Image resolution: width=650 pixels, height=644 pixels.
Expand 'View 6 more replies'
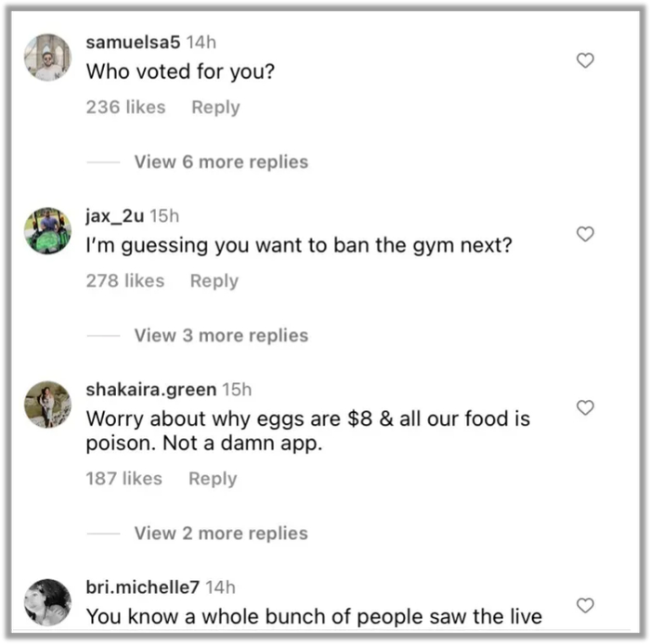tap(221, 161)
